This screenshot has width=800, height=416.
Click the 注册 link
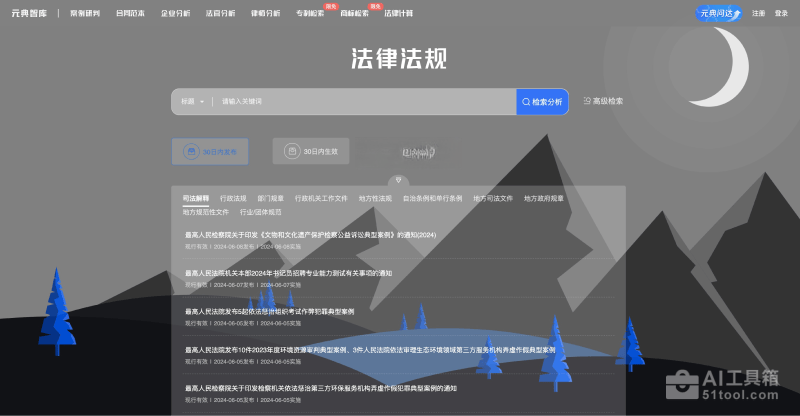point(759,13)
